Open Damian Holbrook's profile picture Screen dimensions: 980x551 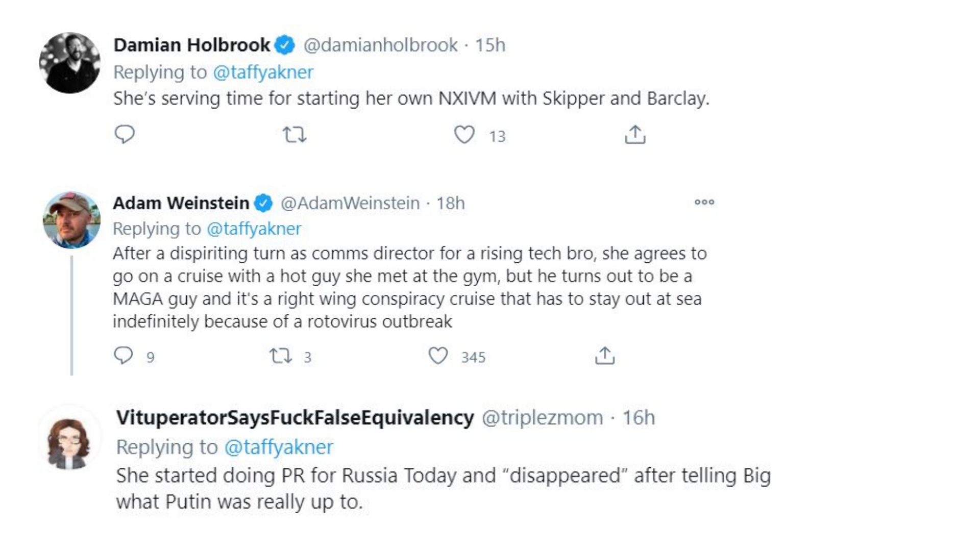pos(70,63)
